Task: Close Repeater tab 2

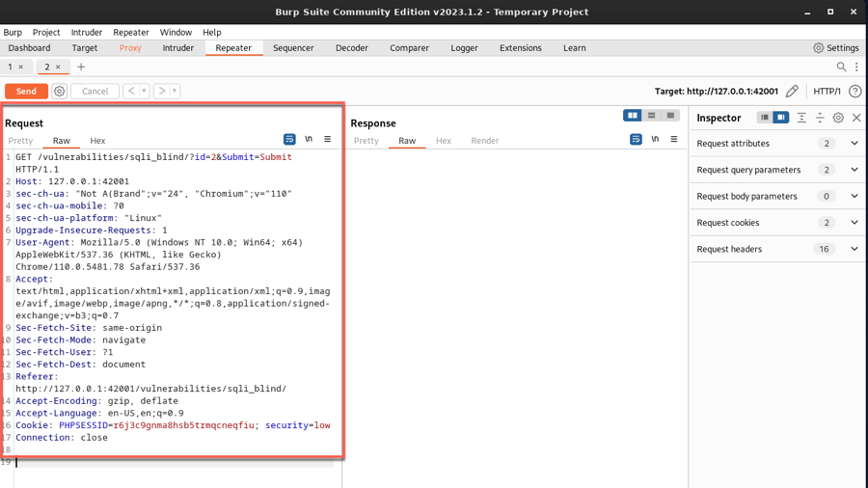Action: 58,67
